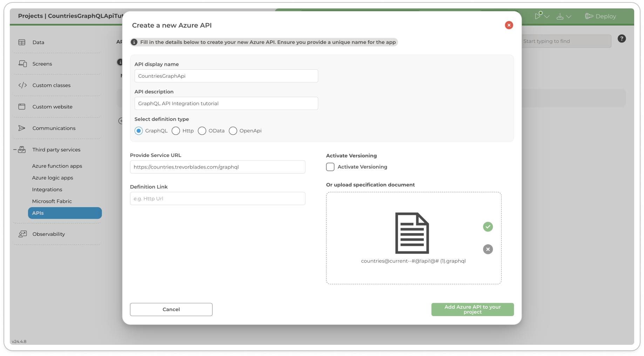This screenshot has height=356, width=644.
Task: Click the Communications paper plane icon
Action: 22,128
